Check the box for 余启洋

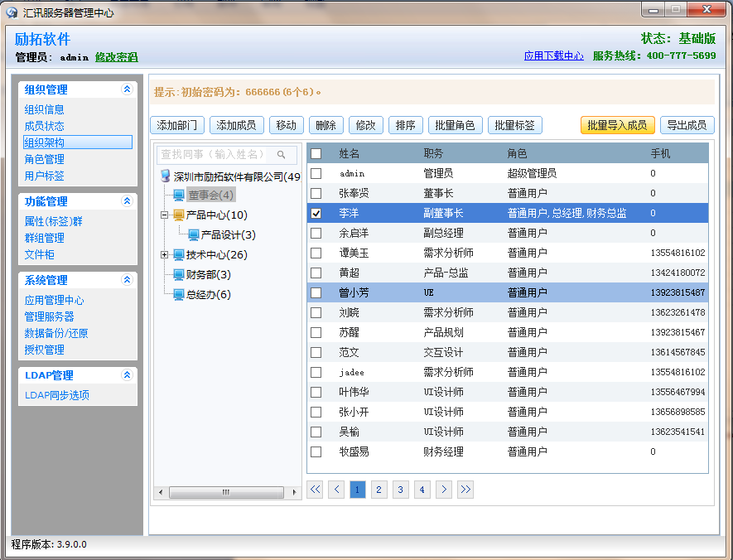316,233
